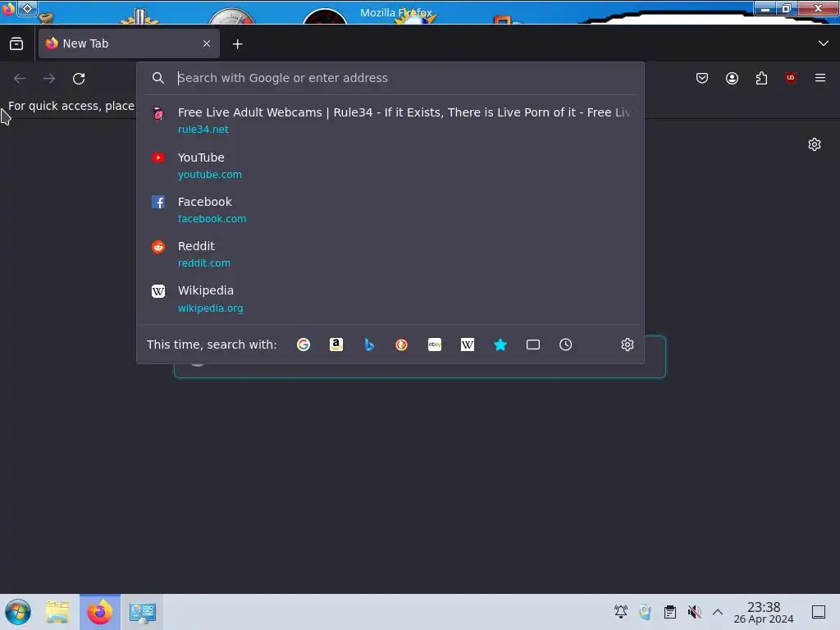Click the Firefox taskbar button
Image resolution: width=840 pixels, height=630 pixels.
pyautogui.click(x=99, y=612)
